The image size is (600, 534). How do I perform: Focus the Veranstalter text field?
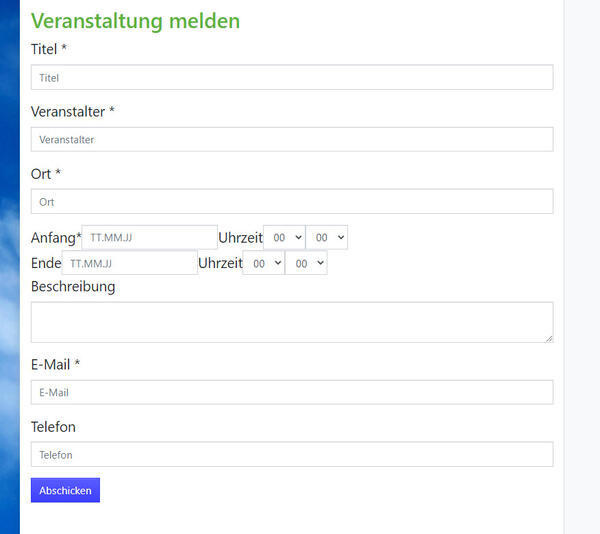(292, 139)
